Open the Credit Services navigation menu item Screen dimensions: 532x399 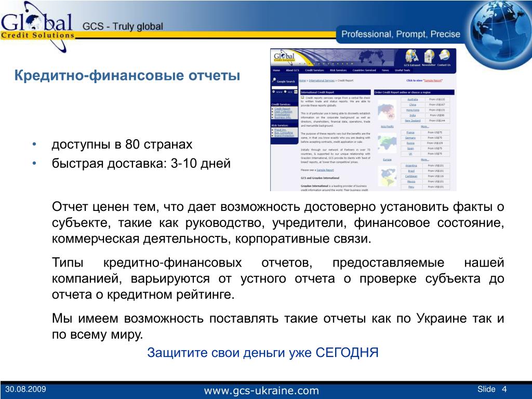tap(314, 70)
